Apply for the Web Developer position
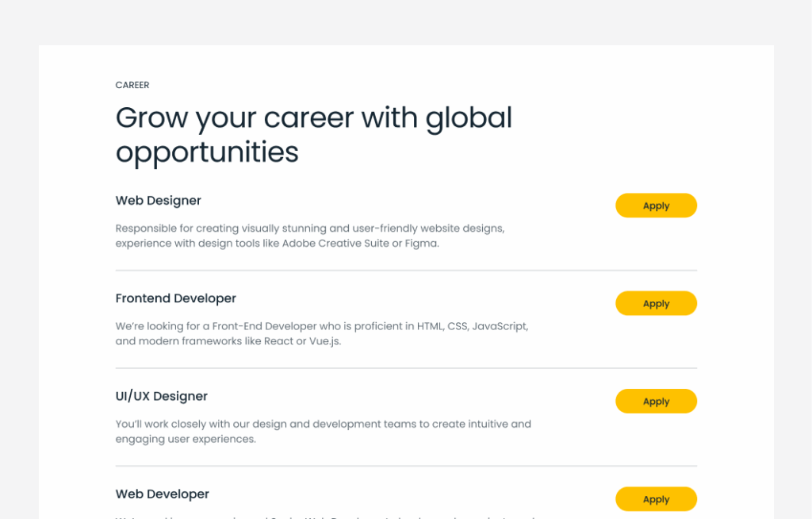Screen dimensions: 812x519 pyautogui.click(x=656, y=499)
